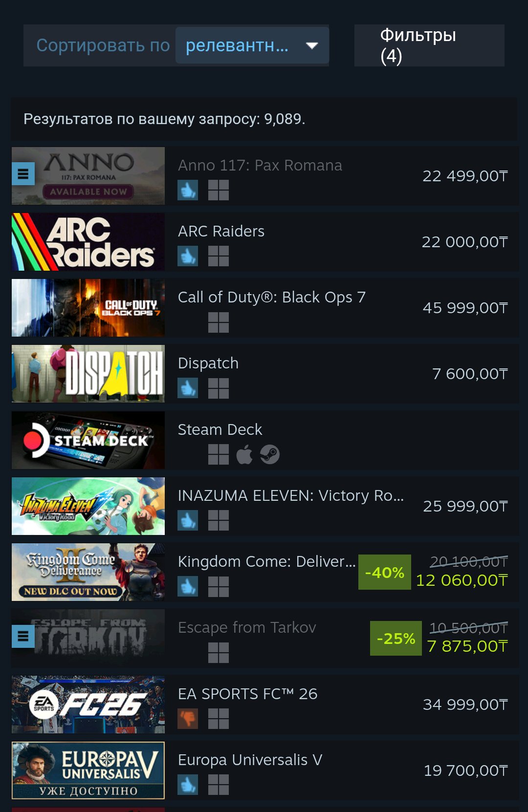Click the thumbs-down review icon for EA SPORTS FC 26
The image size is (528, 812).
pos(188,719)
